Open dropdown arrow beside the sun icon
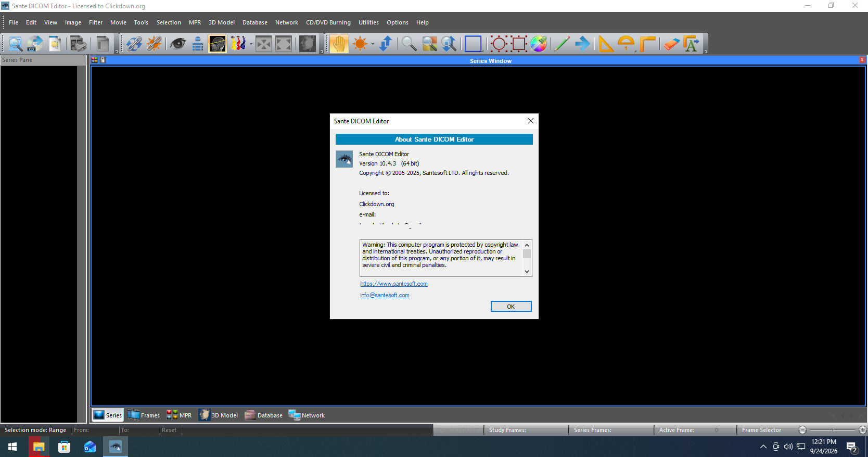Image resolution: width=868 pixels, height=457 pixels. [373, 44]
